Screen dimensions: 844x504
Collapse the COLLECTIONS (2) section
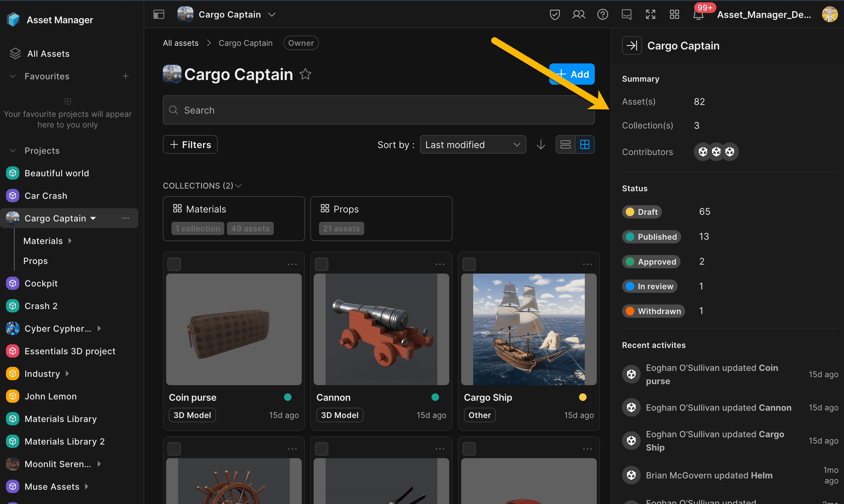click(238, 186)
